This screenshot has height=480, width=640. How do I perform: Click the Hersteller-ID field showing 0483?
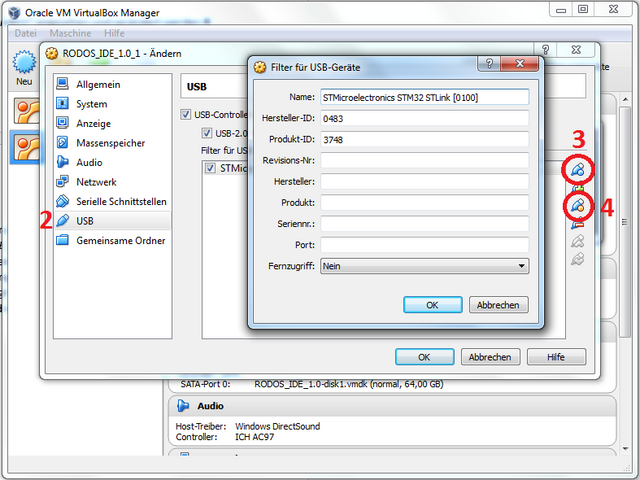[x=424, y=118]
